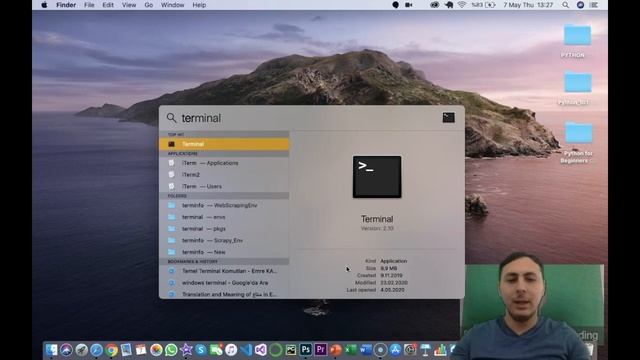Select 'iTerm — Applications' result
Image resolution: width=640 pixels, height=360 pixels.
(224, 163)
